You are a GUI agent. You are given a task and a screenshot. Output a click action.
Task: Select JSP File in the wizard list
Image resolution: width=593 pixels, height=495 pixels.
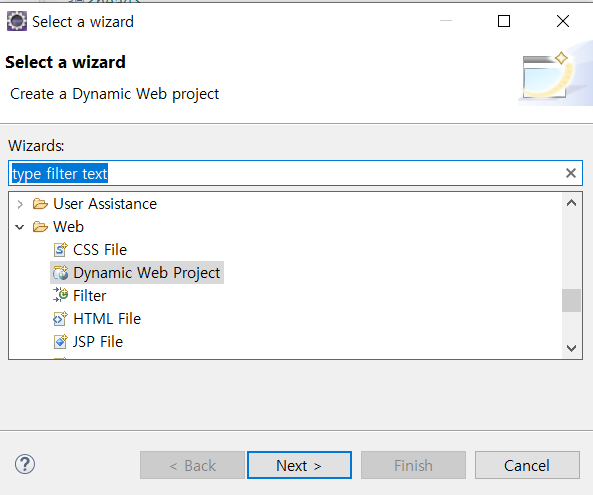[98, 342]
